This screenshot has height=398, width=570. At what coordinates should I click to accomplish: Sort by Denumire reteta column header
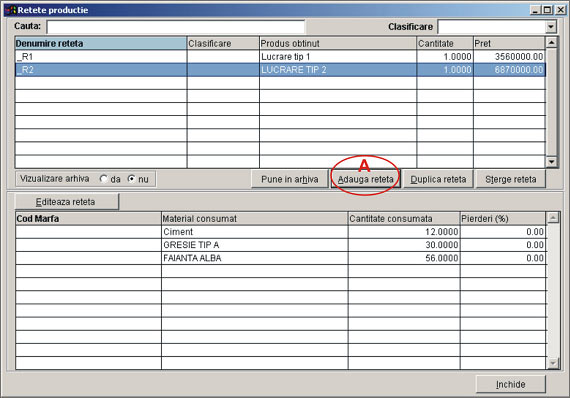tap(101, 43)
